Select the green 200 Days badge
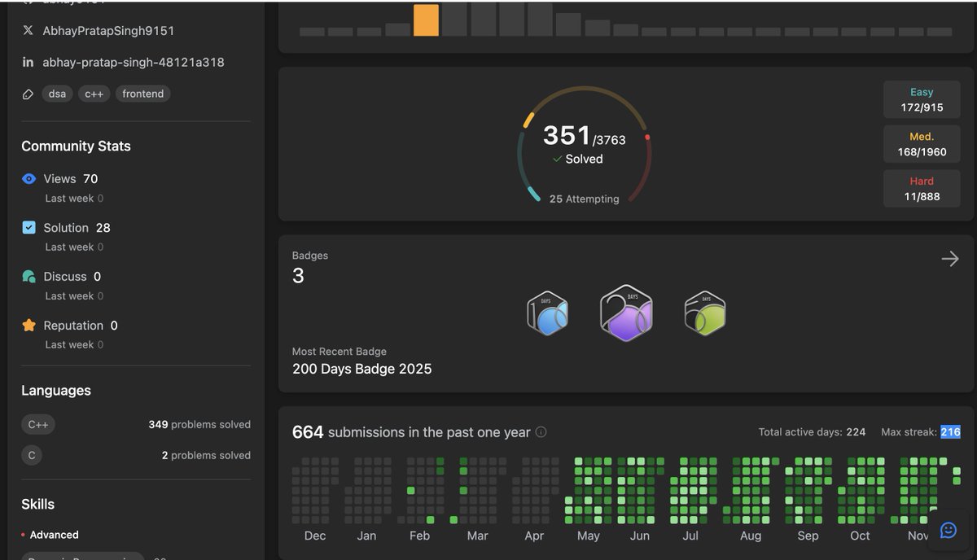977x560 pixels. coord(704,312)
